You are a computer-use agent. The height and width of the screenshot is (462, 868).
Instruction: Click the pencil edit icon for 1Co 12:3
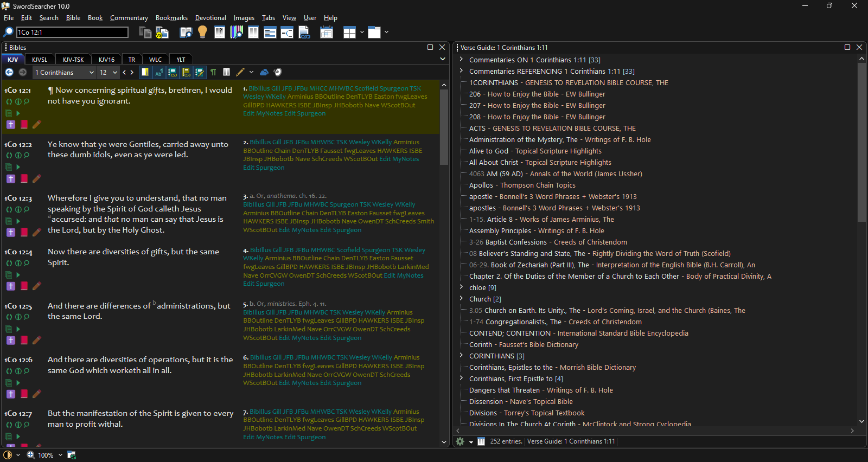coord(37,232)
